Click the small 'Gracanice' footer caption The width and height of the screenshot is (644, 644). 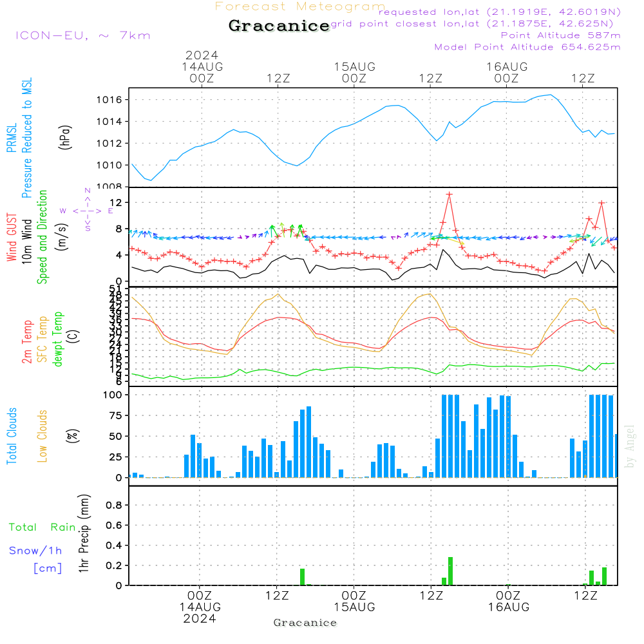(x=305, y=623)
